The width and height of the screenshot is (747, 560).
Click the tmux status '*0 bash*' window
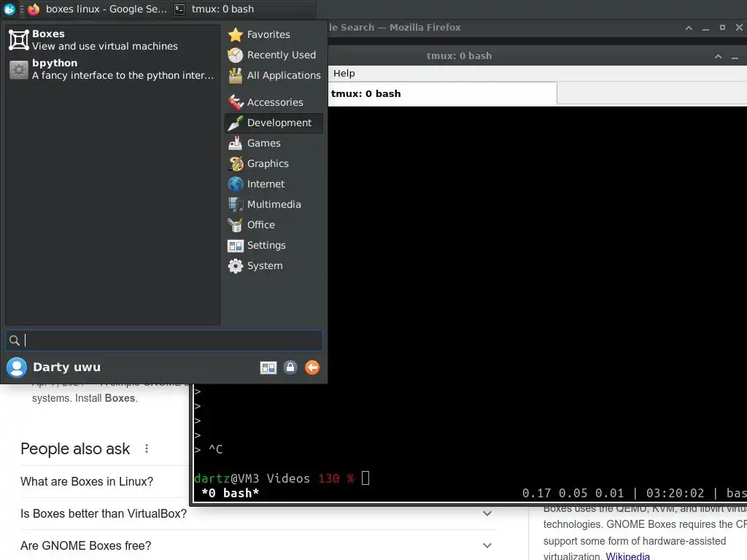230,493
